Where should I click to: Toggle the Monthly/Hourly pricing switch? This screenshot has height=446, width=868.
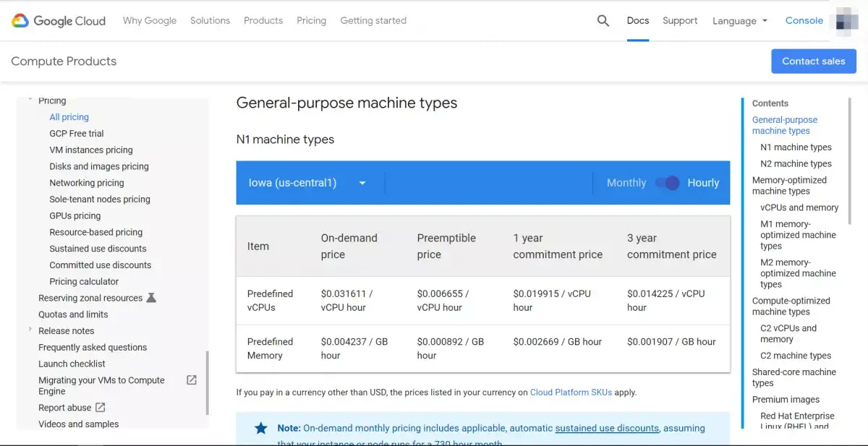(668, 183)
